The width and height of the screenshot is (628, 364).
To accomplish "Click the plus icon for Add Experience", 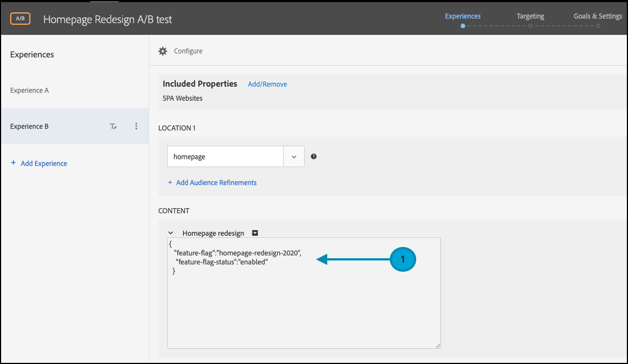I will tap(14, 163).
